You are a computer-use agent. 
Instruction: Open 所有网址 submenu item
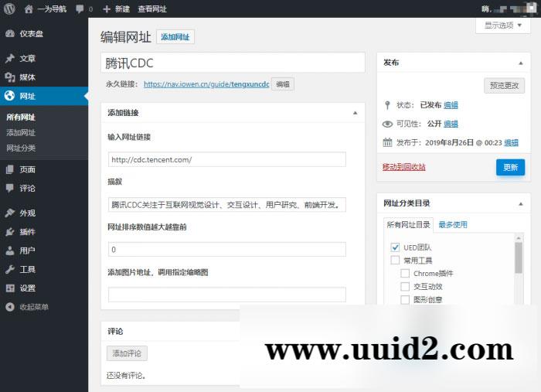(21, 117)
